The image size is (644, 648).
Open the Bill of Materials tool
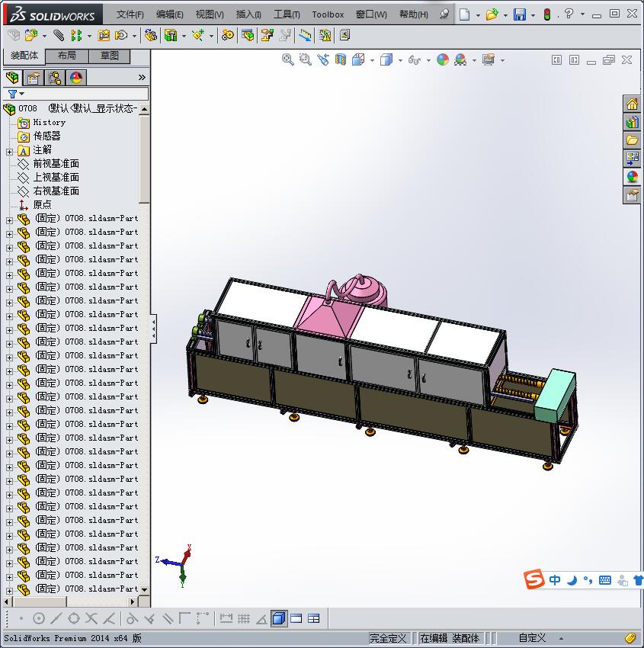click(248, 36)
